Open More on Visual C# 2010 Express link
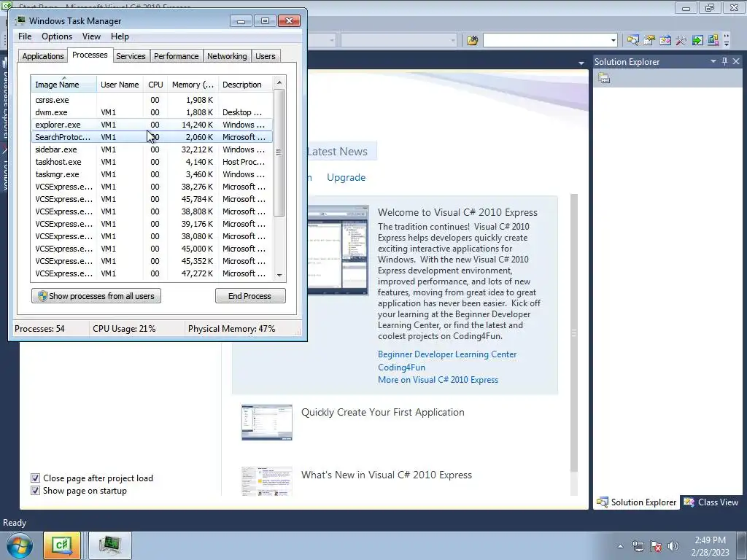 [x=438, y=379]
